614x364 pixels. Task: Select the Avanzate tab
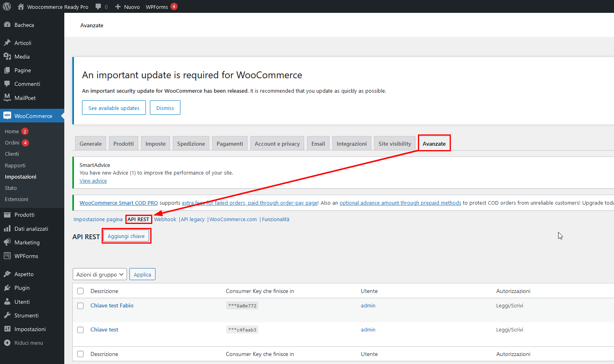point(434,144)
